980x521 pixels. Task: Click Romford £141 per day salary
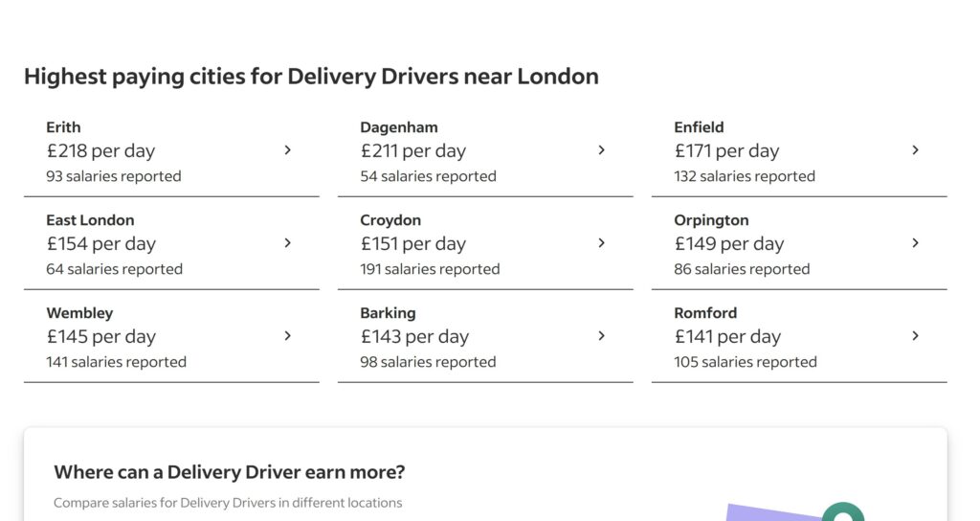click(x=727, y=336)
